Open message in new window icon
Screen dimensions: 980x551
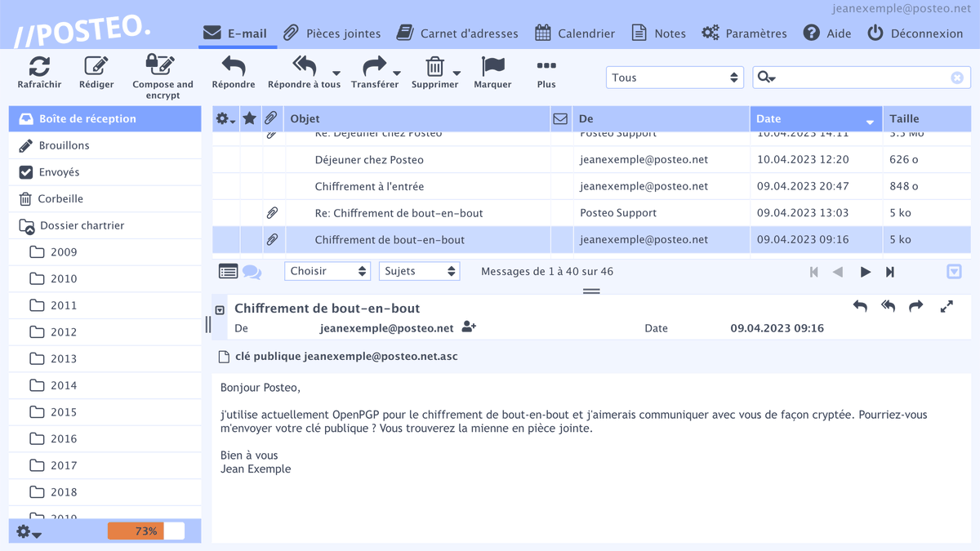point(947,306)
